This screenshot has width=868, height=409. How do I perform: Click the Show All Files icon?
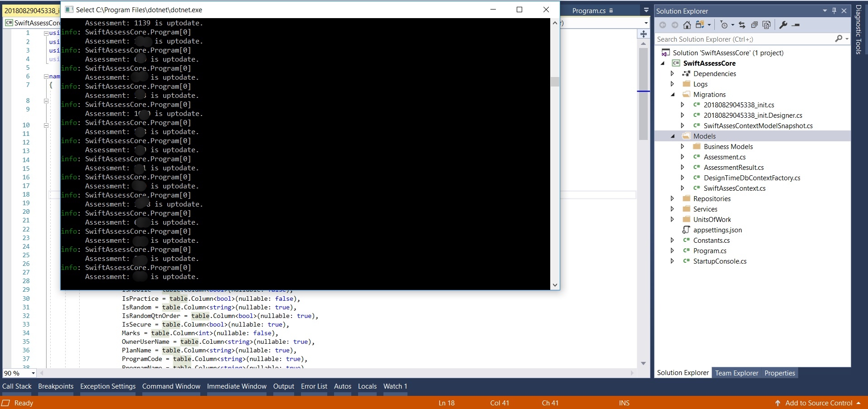click(x=766, y=25)
